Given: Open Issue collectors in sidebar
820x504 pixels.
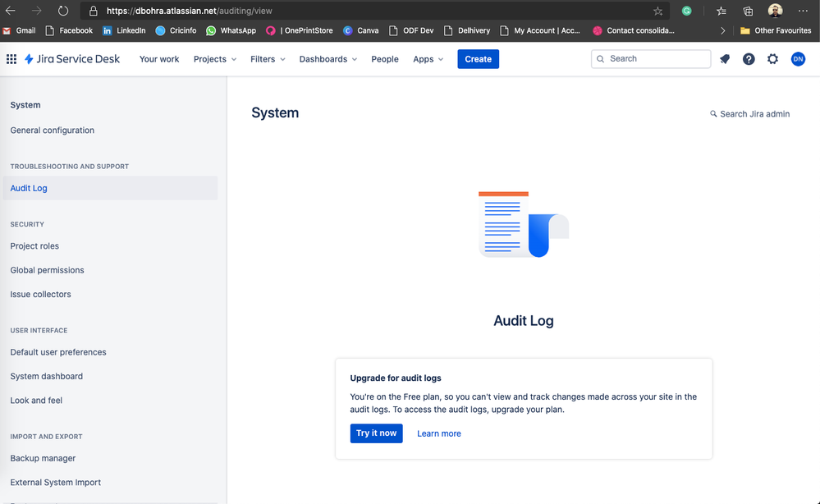Looking at the screenshot, I should tap(40, 295).
